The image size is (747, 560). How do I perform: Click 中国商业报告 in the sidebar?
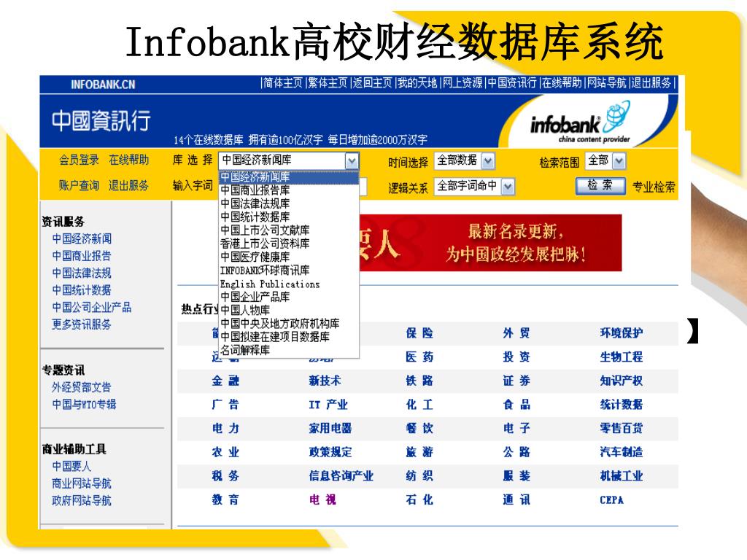click(x=82, y=256)
